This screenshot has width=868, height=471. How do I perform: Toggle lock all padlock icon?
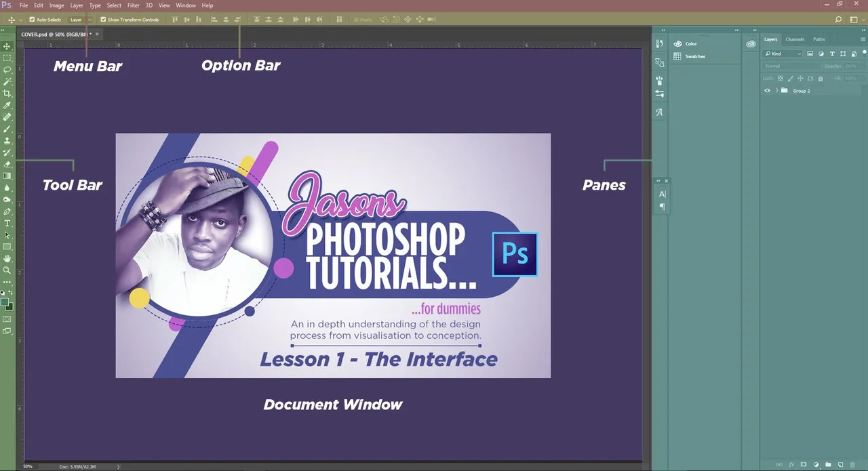pos(821,79)
